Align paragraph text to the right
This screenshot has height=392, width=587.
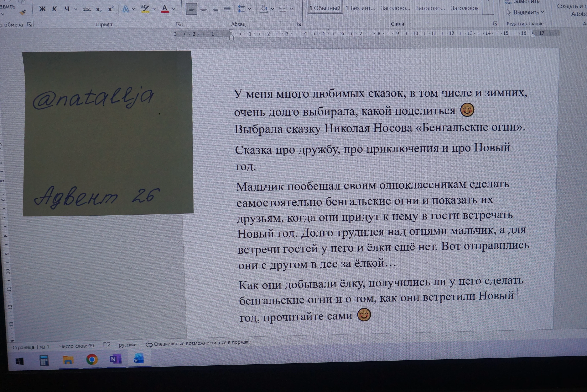215,9
